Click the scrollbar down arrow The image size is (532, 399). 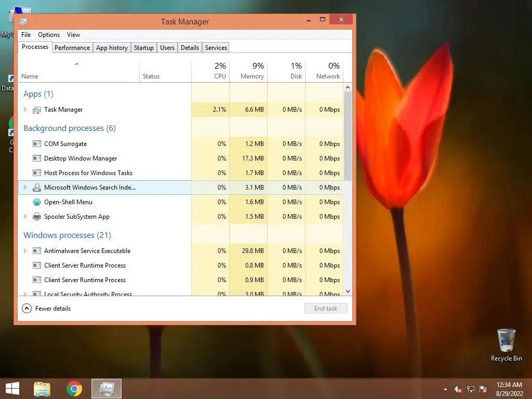point(348,291)
